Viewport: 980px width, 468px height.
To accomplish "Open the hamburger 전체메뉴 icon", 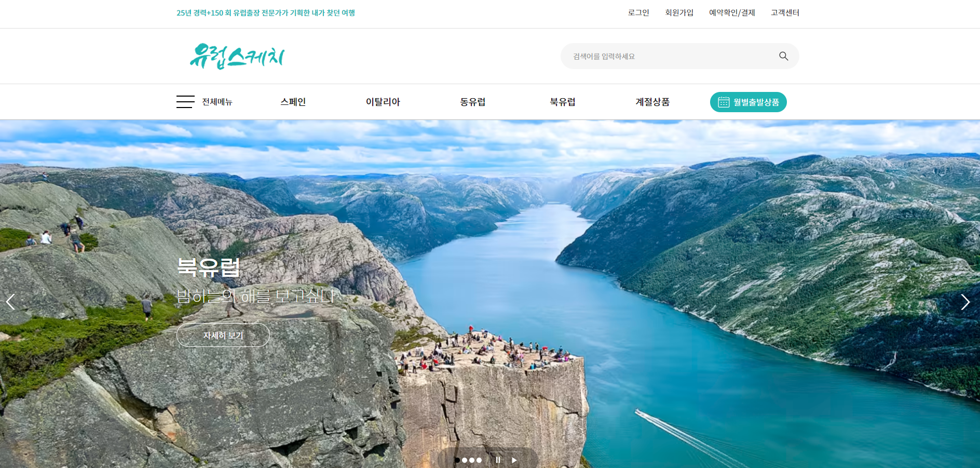I will point(185,102).
